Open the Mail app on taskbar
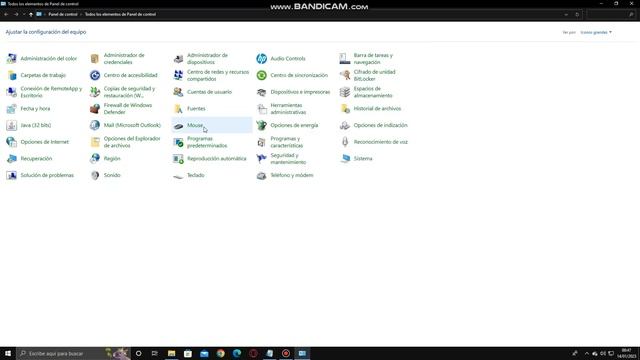The width and height of the screenshot is (640, 360). (204, 353)
